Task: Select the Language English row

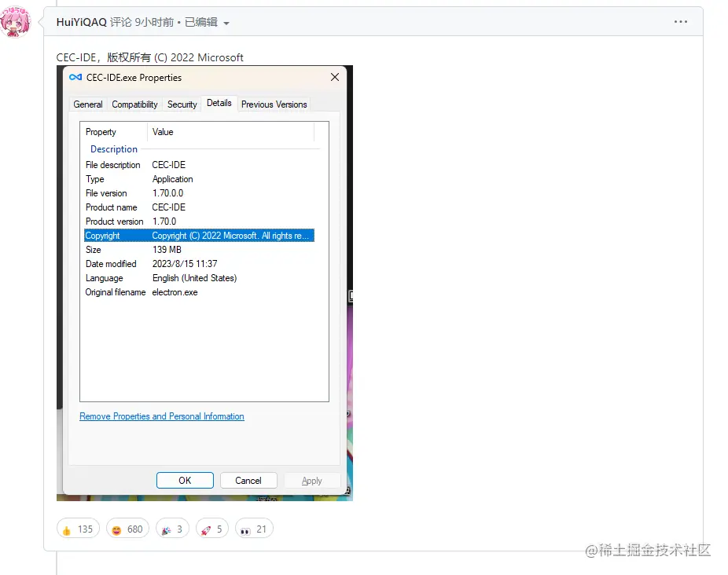Action: coord(199,278)
